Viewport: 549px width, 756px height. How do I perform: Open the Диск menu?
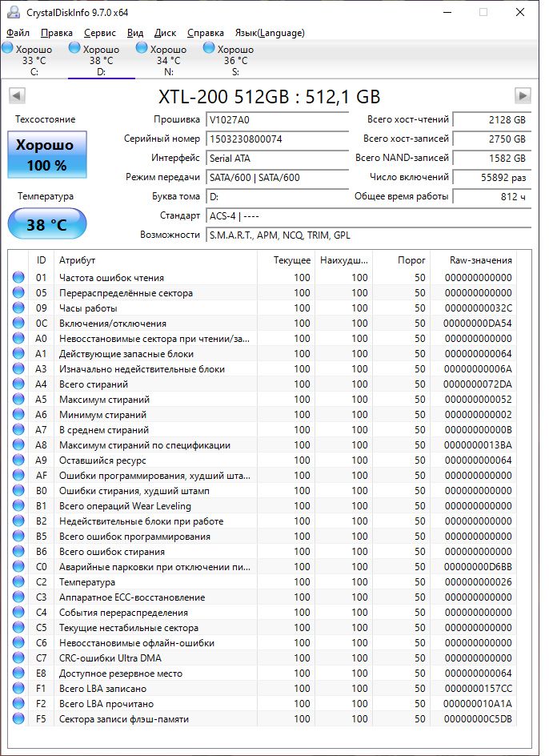(165, 33)
